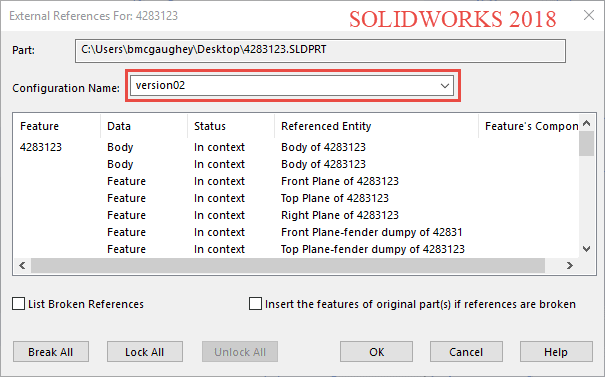Select feature 4283123 in Feature column
Screen dimensions: 605x377
point(41,147)
